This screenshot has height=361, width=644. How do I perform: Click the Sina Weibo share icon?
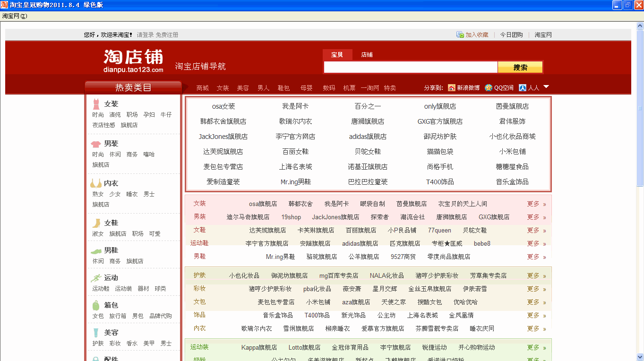tap(451, 87)
